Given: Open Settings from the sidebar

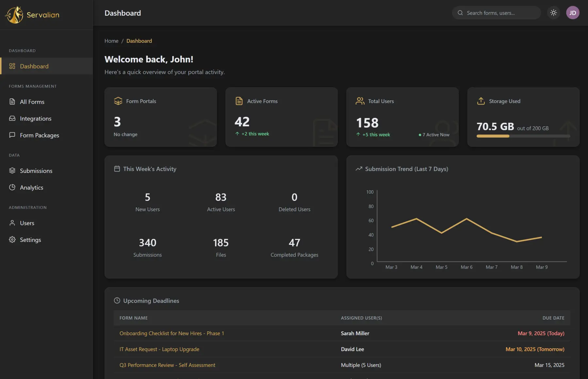Looking at the screenshot, I should coord(30,240).
